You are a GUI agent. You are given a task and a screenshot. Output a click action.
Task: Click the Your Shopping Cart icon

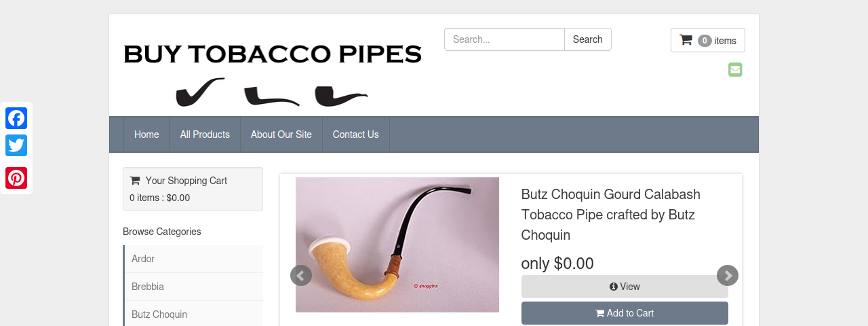click(135, 181)
